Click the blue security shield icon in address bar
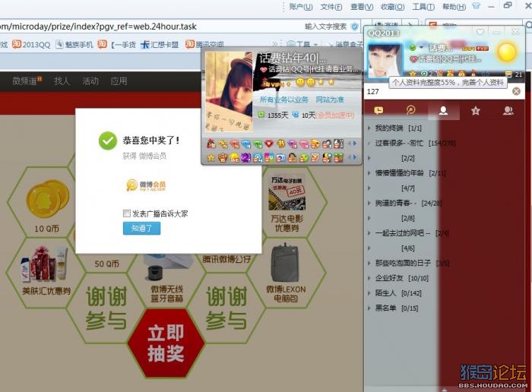 tap(355, 27)
